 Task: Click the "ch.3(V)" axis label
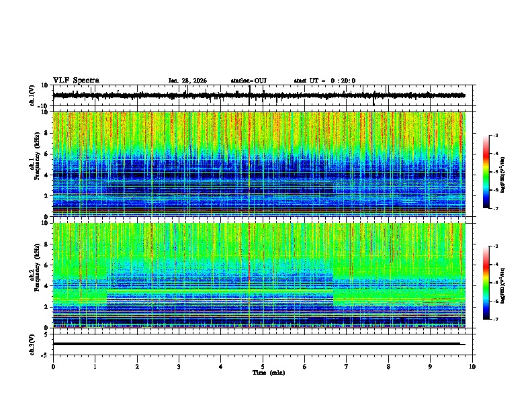[x=32, y=345]
